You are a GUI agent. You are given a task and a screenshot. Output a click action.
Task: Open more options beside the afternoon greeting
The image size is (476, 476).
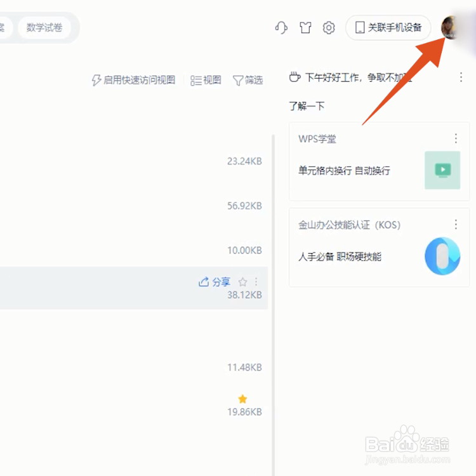(461, 77)
